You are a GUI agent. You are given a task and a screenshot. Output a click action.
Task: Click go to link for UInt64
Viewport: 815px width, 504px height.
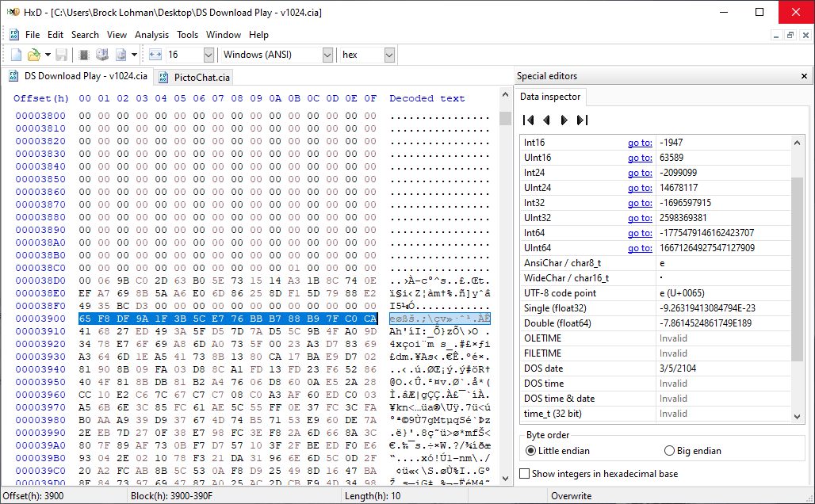[640, 248]
